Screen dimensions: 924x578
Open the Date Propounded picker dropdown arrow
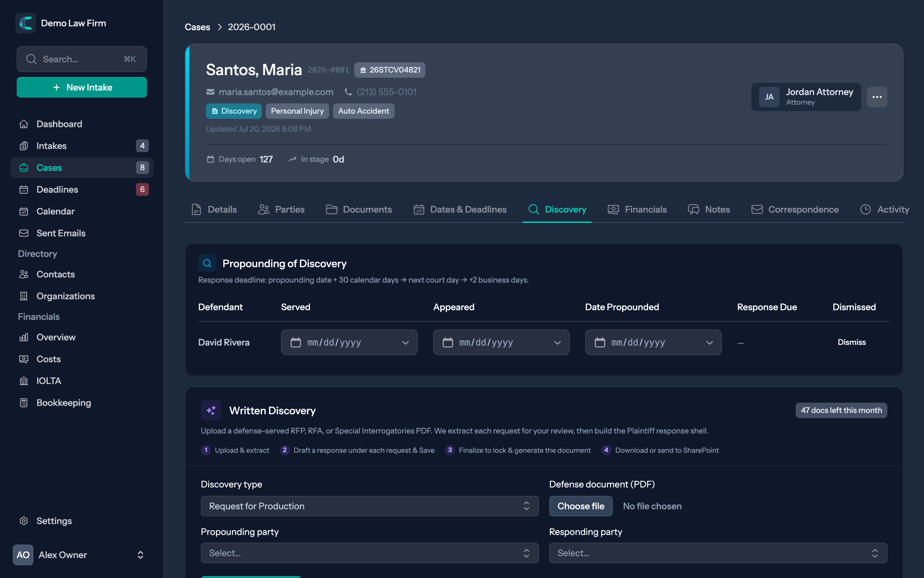(x=709, y=343)
